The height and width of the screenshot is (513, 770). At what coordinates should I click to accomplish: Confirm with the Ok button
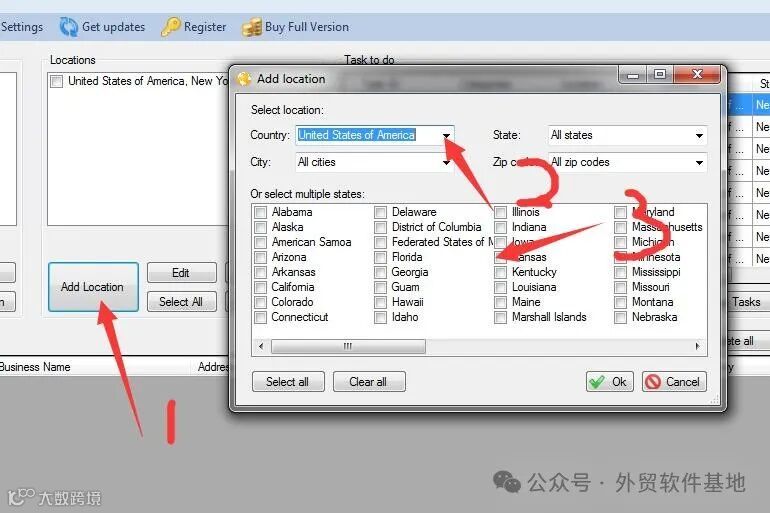click(x=609, y=381)
